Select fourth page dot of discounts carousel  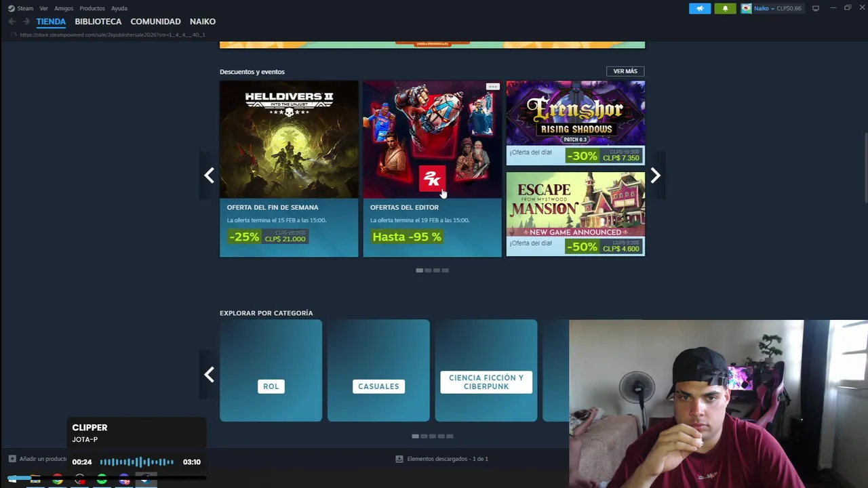[x=446, y=270]
